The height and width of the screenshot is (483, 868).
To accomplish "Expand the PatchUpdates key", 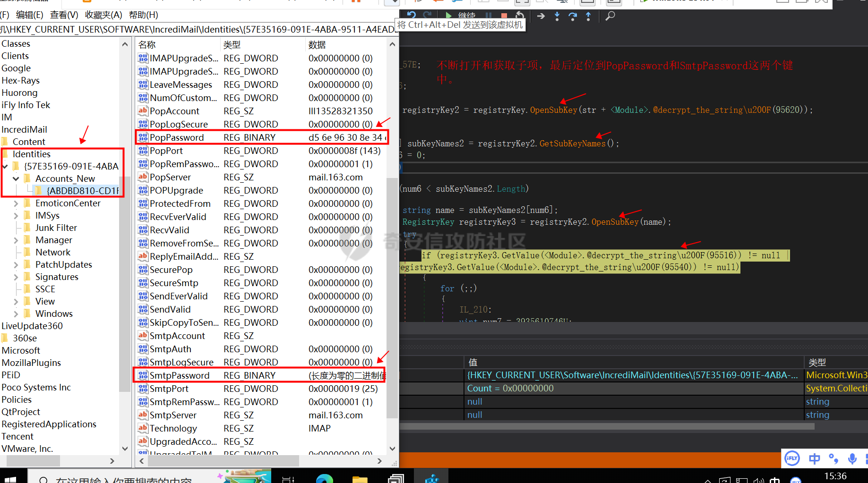I will [x=16, y=264].
